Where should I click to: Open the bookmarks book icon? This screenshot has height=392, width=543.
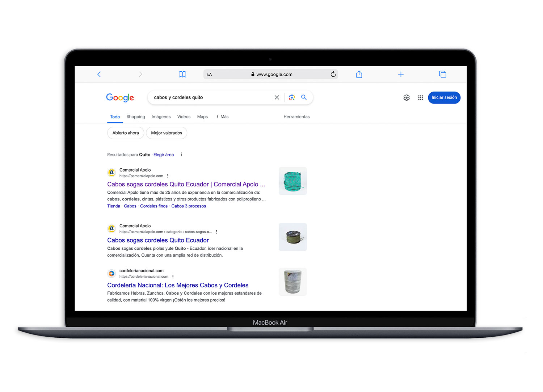[182, 74]
